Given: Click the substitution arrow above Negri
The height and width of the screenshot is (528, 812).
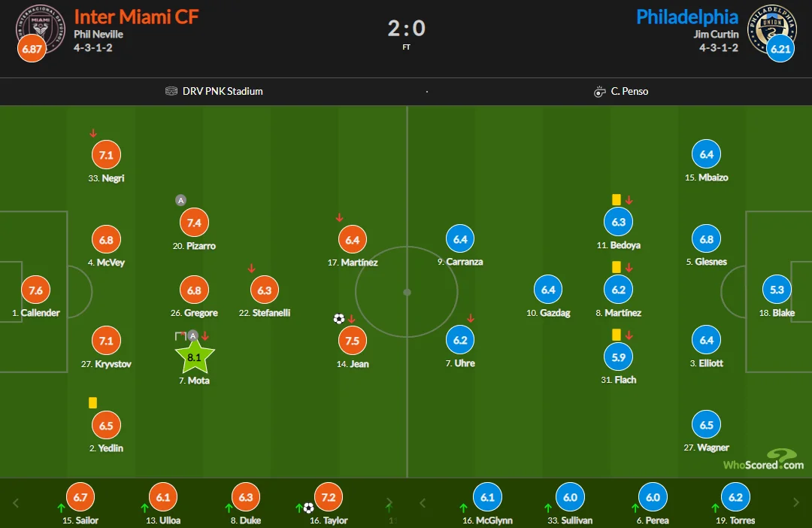Looking at the screenshot, I should (x=93, y=134).
